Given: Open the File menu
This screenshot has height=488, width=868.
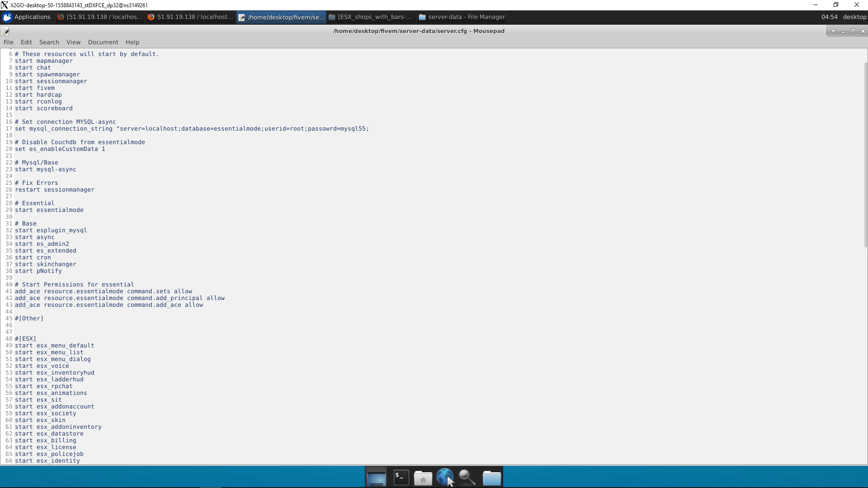Looking at the screenshot, I should click(x=9, y=42).
